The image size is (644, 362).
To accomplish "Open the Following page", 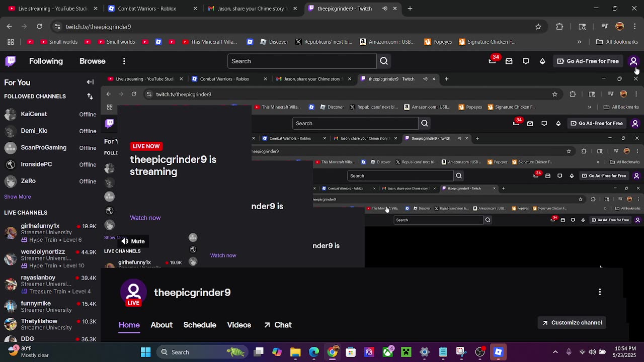I will (46, 61).
